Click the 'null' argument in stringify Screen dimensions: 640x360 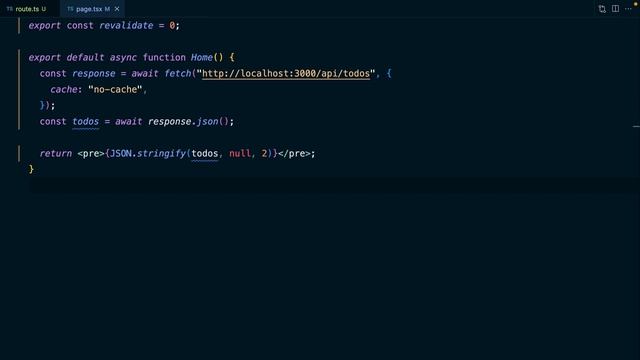coord(240,153)
